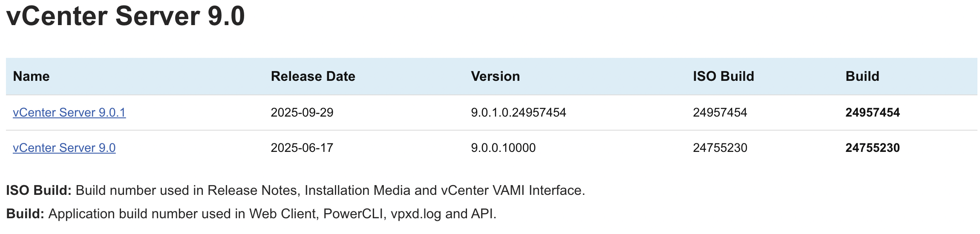The image size is (980, 234).
Task: Select the Version column header
Action: (x=495, y=76)
